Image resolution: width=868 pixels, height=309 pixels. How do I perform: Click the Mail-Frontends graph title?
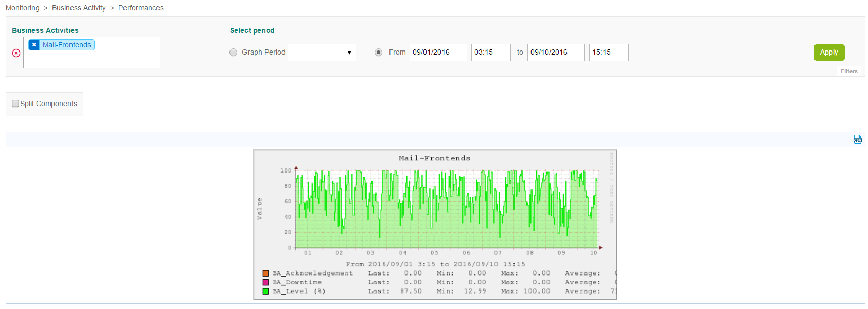435,158
